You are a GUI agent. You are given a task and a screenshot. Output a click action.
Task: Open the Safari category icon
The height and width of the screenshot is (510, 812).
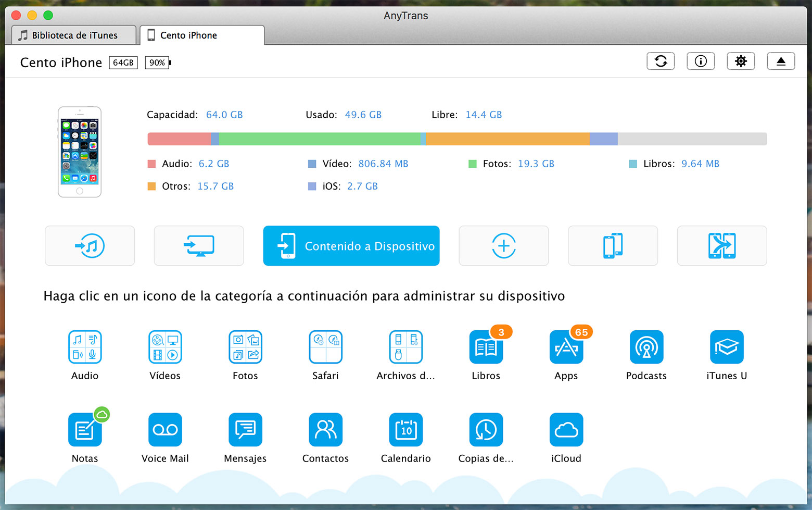pos(325,347)
